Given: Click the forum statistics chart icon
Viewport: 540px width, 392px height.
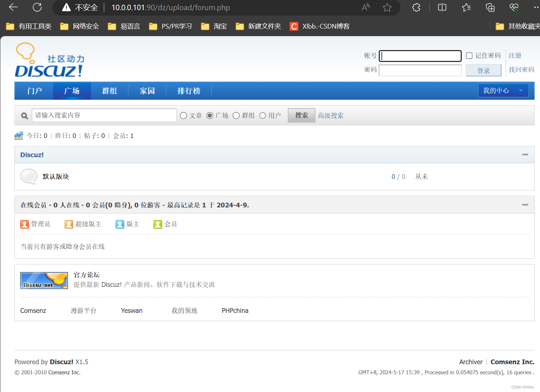Looking at the screenshot, I should [19, 136].
